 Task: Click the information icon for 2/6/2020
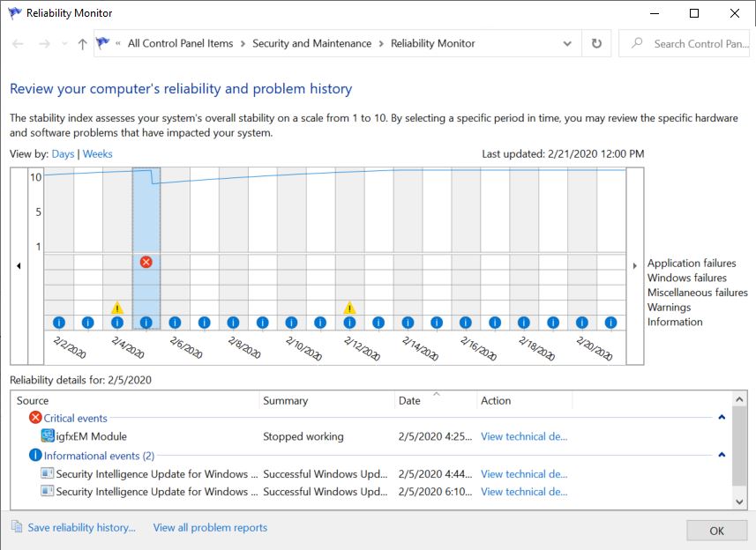(x=175, y=323)
